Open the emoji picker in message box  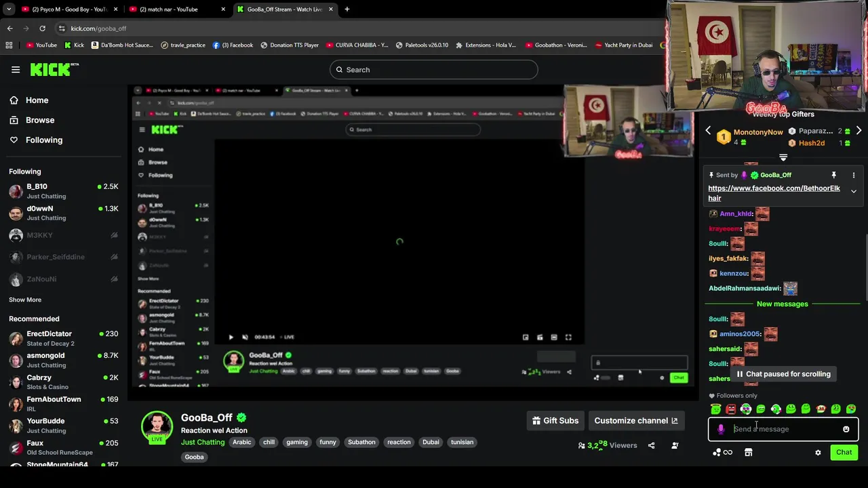point(846,429)
